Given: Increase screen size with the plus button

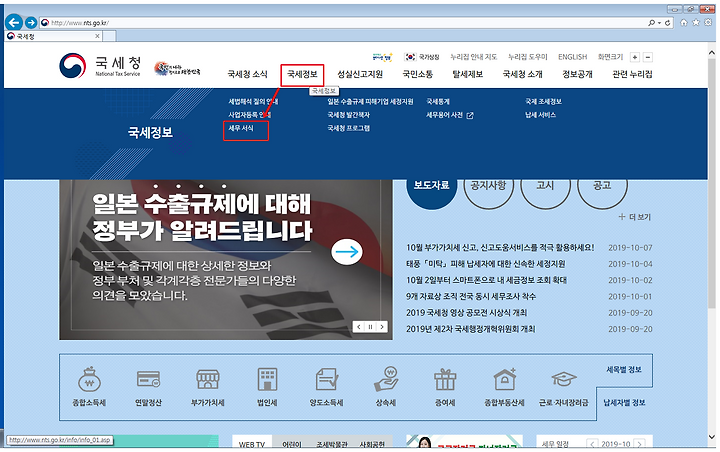Looking at the screenshot, I should (635, 57).
